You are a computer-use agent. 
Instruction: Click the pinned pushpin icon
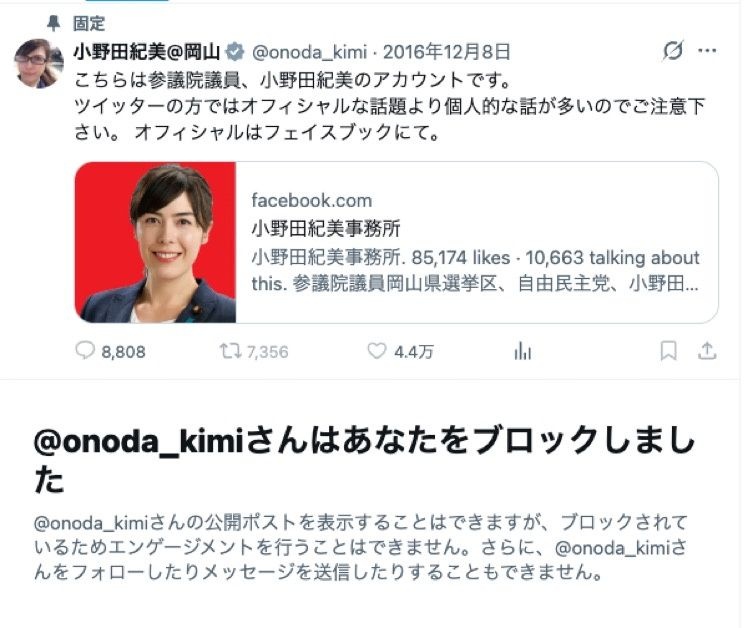coord(53,22)
